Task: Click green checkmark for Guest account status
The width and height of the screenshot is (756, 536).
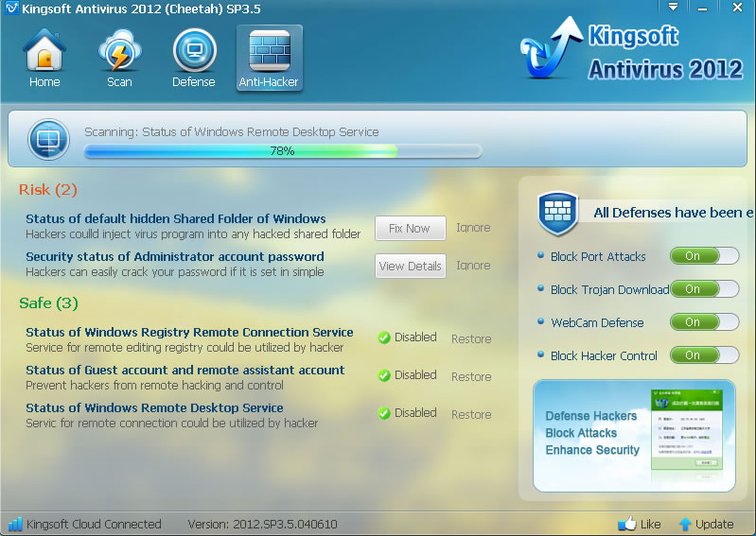Action: point(384,375)
